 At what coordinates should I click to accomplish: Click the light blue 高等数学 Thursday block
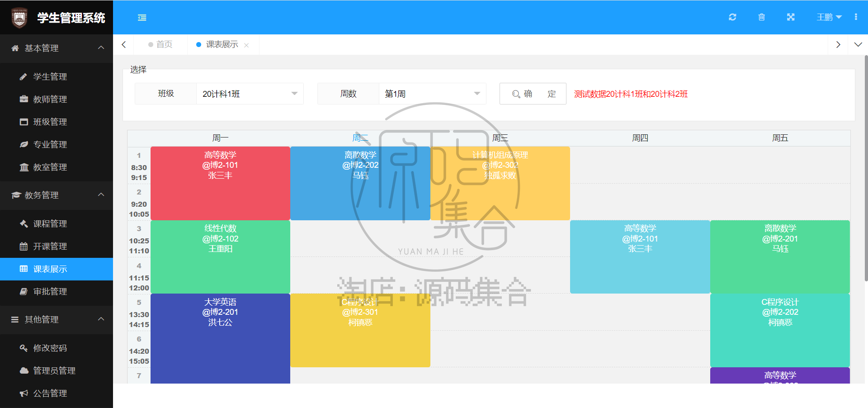click(x=640, y=257)
